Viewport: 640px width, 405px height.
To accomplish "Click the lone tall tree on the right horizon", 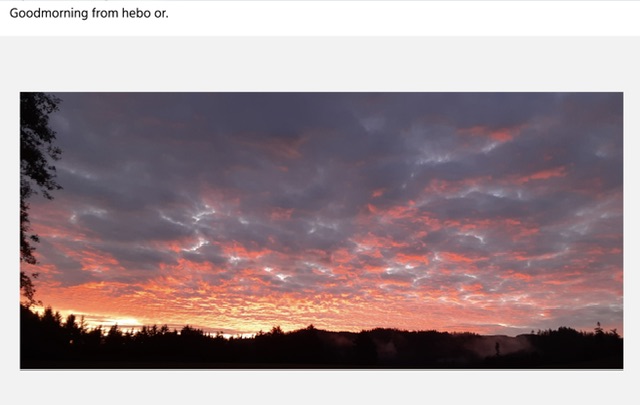I will click(598, 328).
